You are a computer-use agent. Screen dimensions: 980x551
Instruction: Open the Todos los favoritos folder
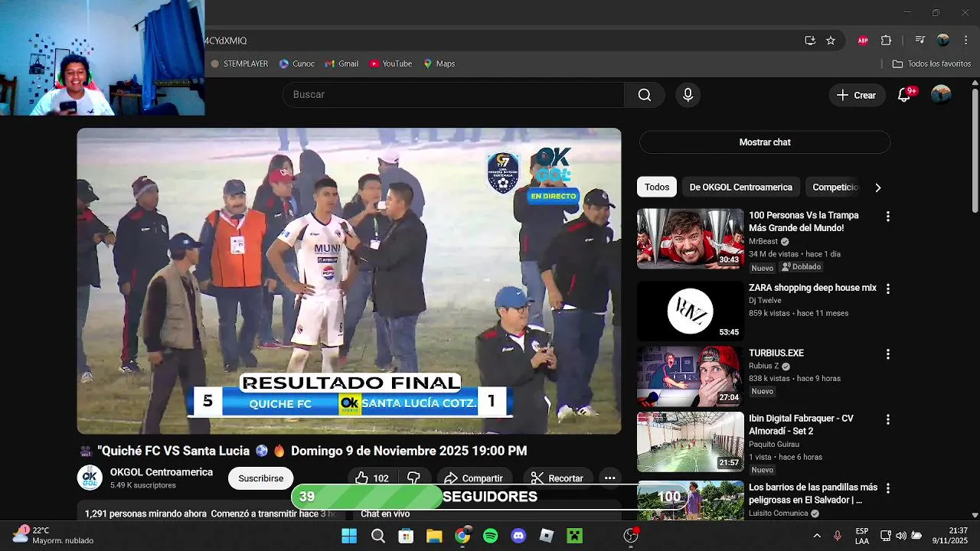click(932, 64)
